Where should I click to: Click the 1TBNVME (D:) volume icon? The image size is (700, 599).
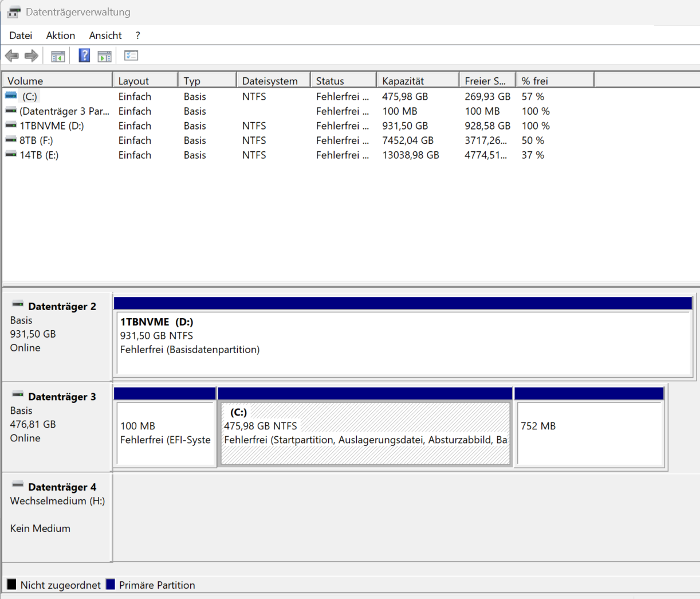(x=11, y=125)
